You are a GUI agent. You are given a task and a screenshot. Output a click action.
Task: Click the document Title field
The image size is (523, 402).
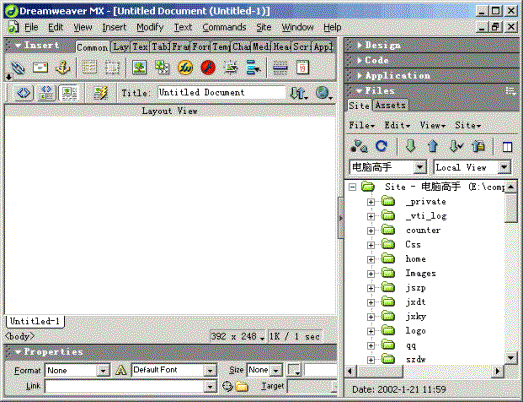[x=221, y=92]
